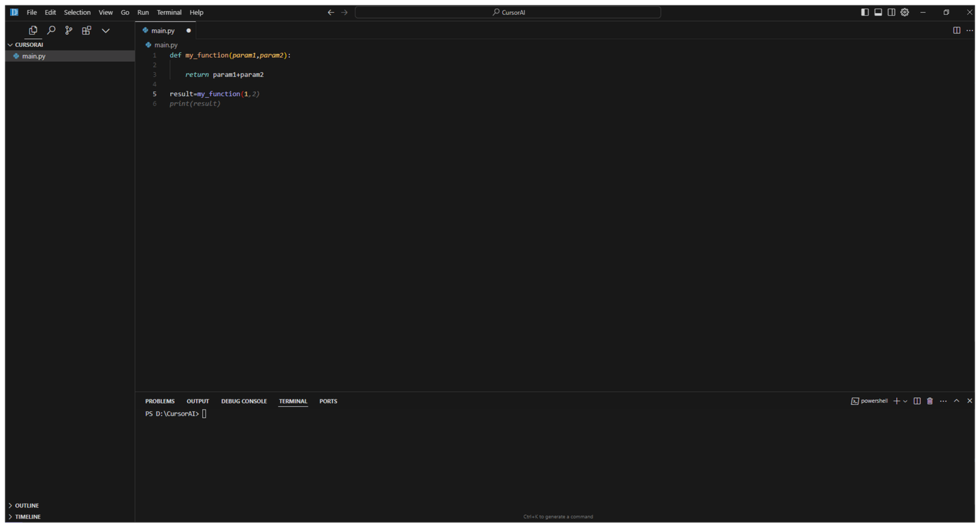Go back with the left arrow
The image size is (980, 528).
pyautogui.click(x=331, y=12)
